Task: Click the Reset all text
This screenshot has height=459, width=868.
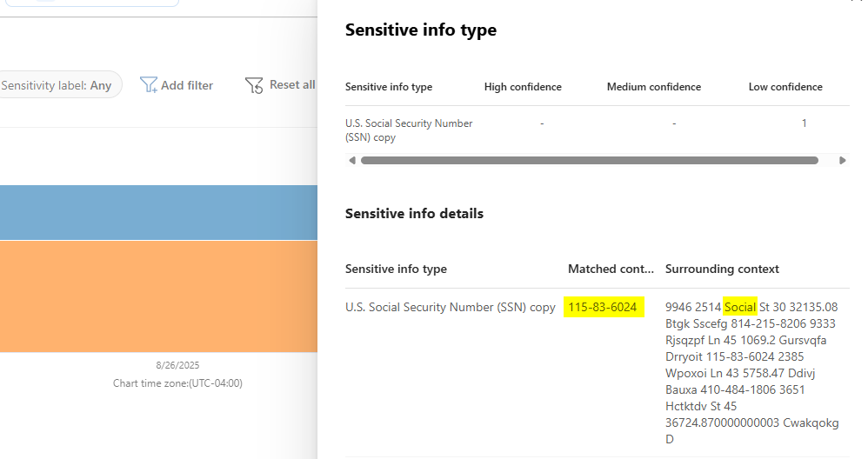Action: [292, 84]
